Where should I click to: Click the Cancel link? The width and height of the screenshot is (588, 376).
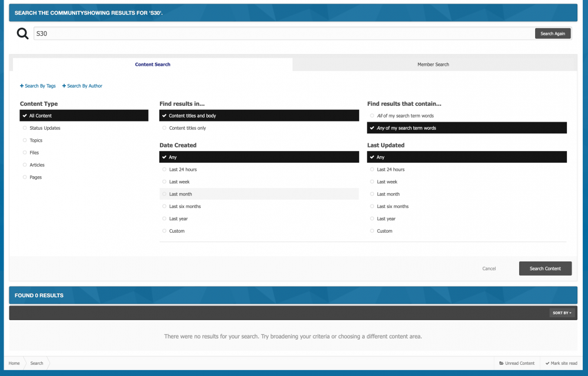point(489,268)
